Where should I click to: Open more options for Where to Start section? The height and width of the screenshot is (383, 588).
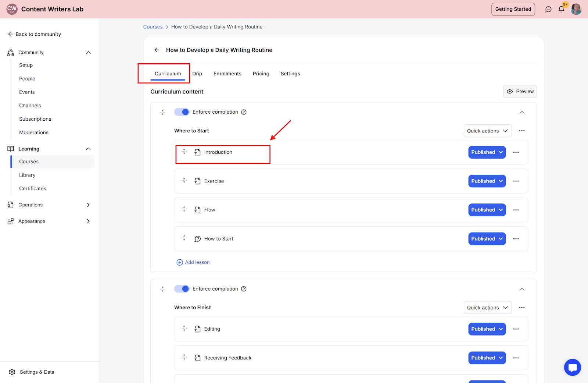522,131
